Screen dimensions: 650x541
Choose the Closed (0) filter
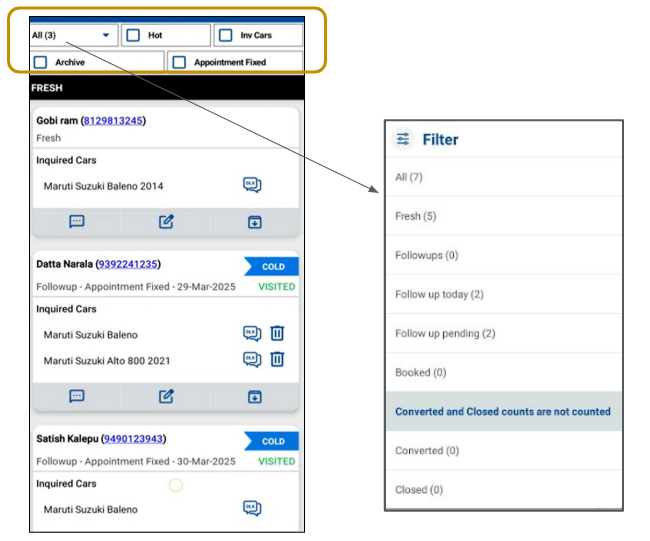click(x=504, y=490)
